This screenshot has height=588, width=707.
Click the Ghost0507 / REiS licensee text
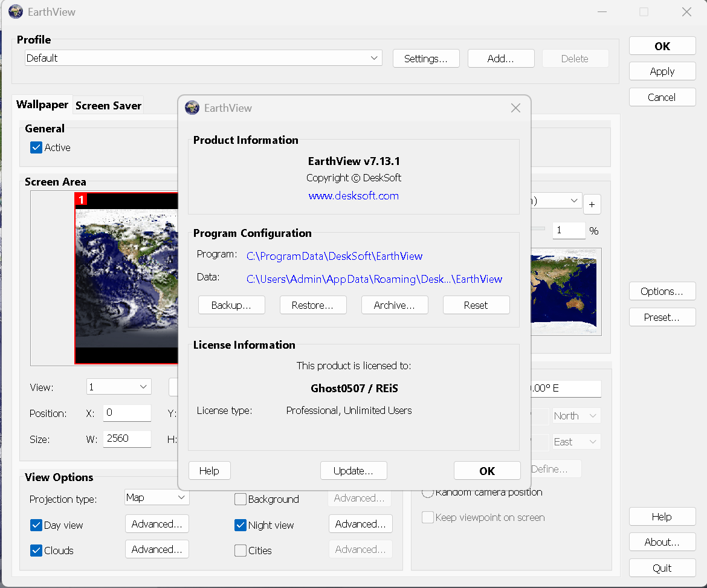click(354, 388)
